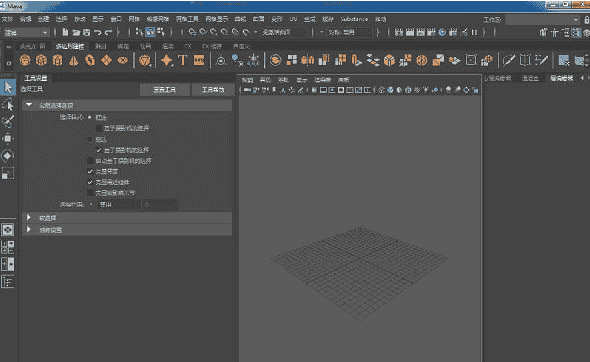
Task: Toggle the Outliner layout icon in toolbox
Action: point(8,281)
